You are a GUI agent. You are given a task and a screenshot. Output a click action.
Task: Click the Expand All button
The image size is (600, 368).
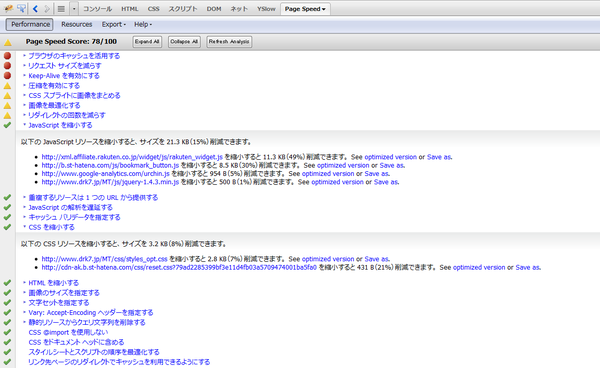point(147,42)
